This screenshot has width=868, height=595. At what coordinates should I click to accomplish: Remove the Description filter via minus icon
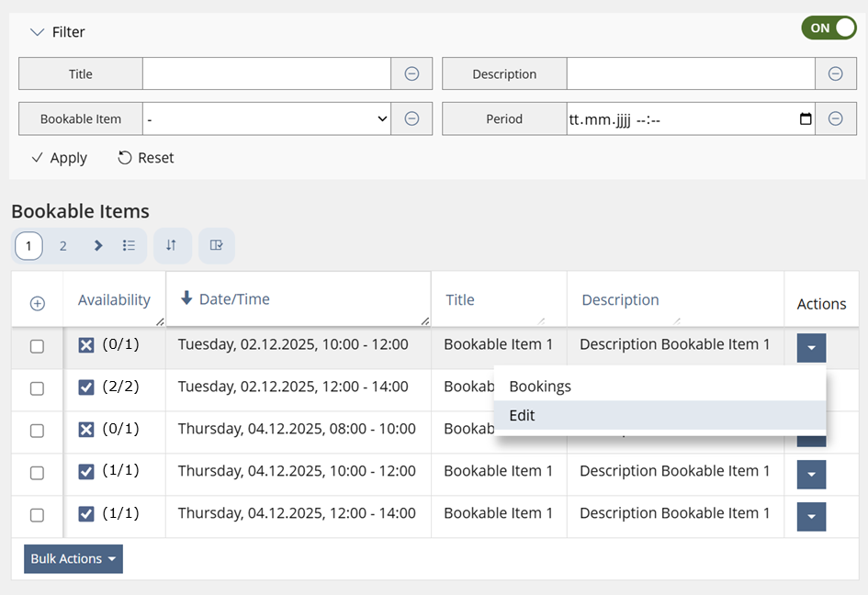click(836, 74)
